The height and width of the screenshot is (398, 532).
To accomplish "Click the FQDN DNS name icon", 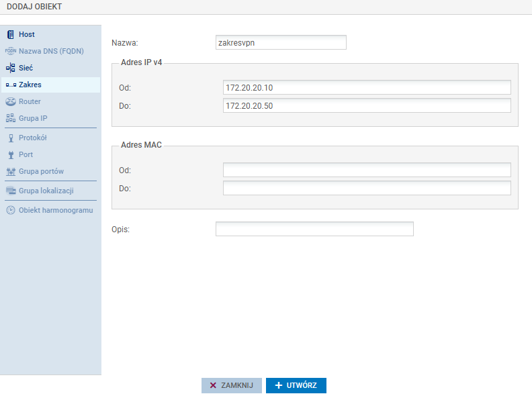I will (x=10, y=51).
